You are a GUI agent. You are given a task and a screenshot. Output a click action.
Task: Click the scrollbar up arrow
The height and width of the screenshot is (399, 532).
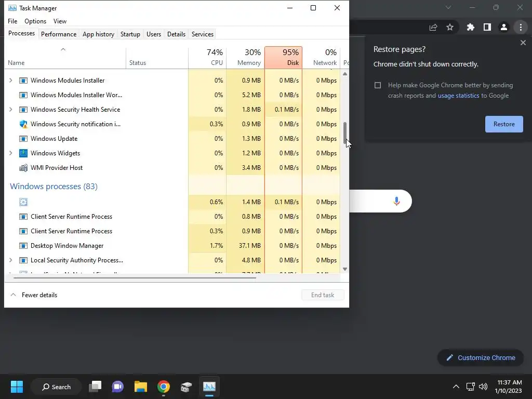(x=345, y=74)
